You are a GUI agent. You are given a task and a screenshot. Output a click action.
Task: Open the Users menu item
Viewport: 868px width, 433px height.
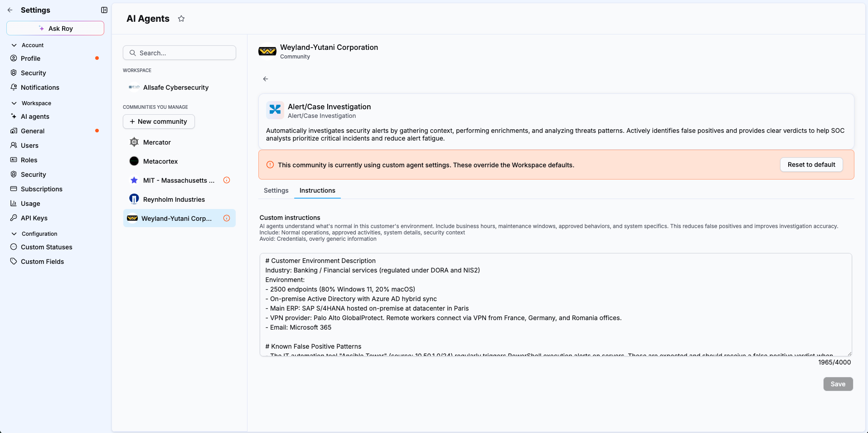[29, 146]
